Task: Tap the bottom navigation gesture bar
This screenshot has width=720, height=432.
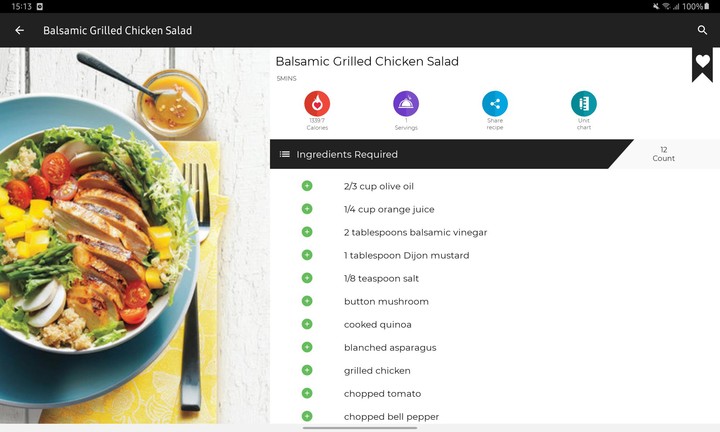Action: point(360,427)
